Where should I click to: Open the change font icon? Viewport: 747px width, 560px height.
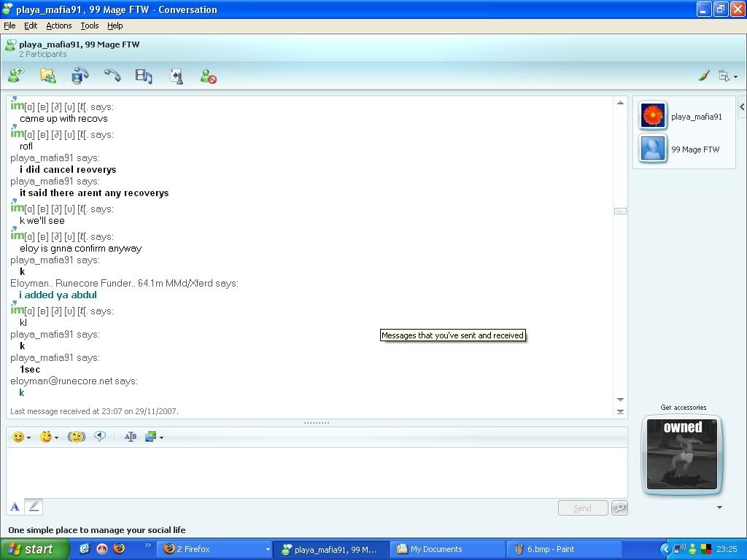coord(131,437)
